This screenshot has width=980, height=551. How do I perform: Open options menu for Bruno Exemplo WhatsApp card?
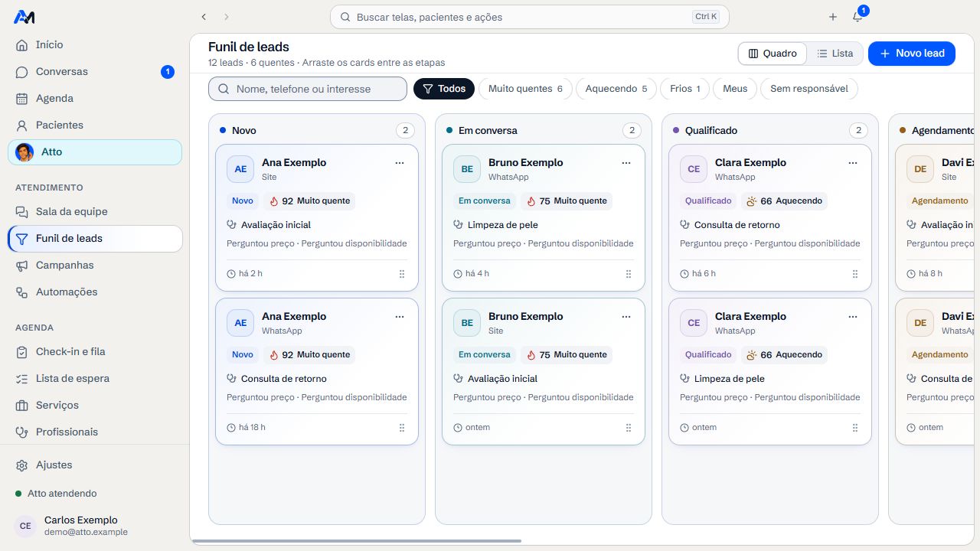coord(626,163)
